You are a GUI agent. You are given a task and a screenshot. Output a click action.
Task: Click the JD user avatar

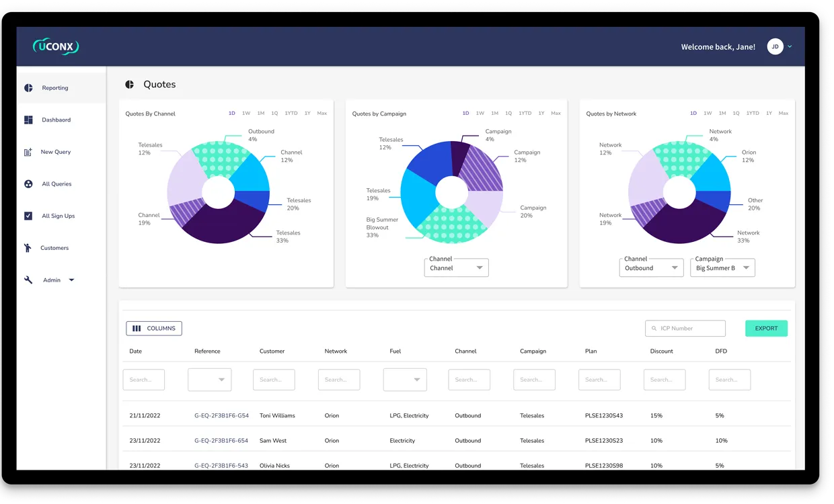(775, 46)
